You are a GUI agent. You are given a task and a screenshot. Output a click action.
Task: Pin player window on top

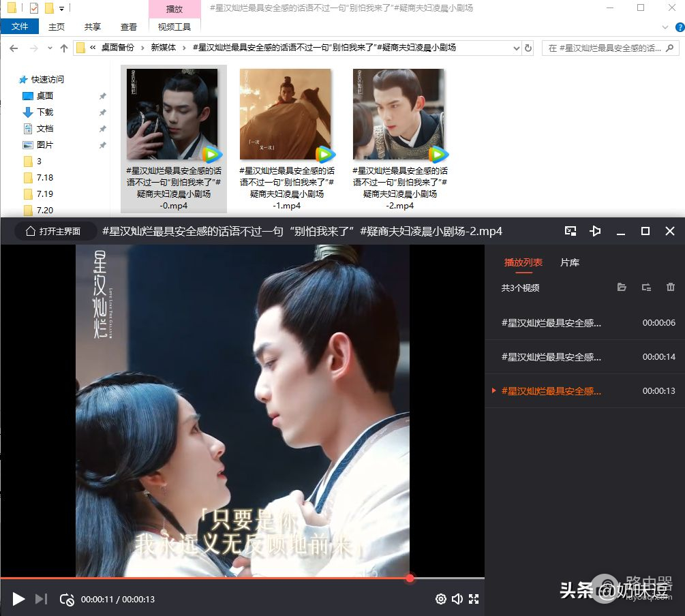595,231
